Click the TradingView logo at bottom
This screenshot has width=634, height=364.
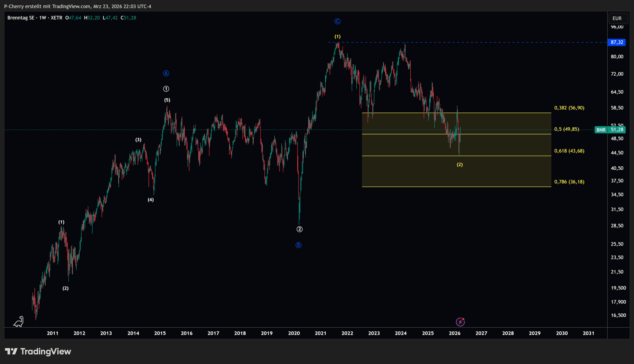pyautogui.click(x=38, y=351)
